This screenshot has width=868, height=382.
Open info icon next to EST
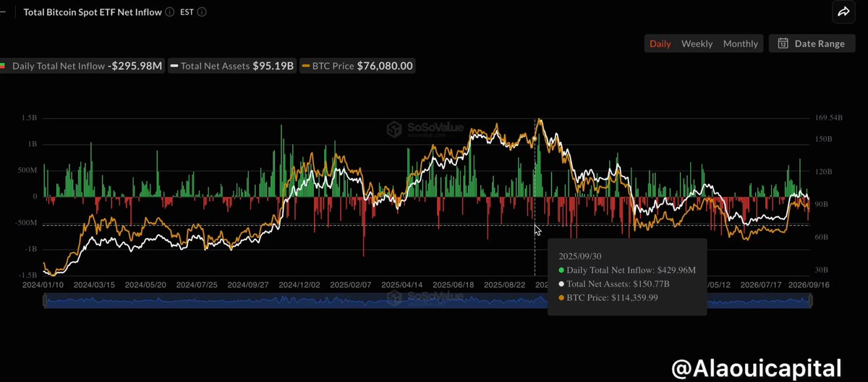click(202, 12)
